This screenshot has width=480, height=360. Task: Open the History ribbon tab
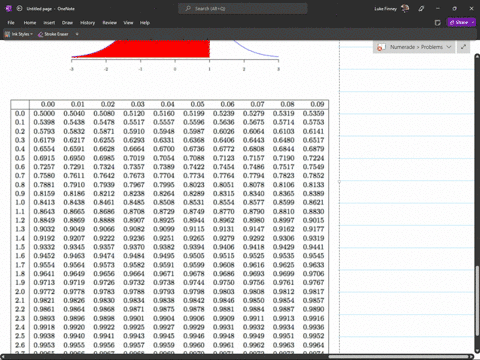(87, 23)
